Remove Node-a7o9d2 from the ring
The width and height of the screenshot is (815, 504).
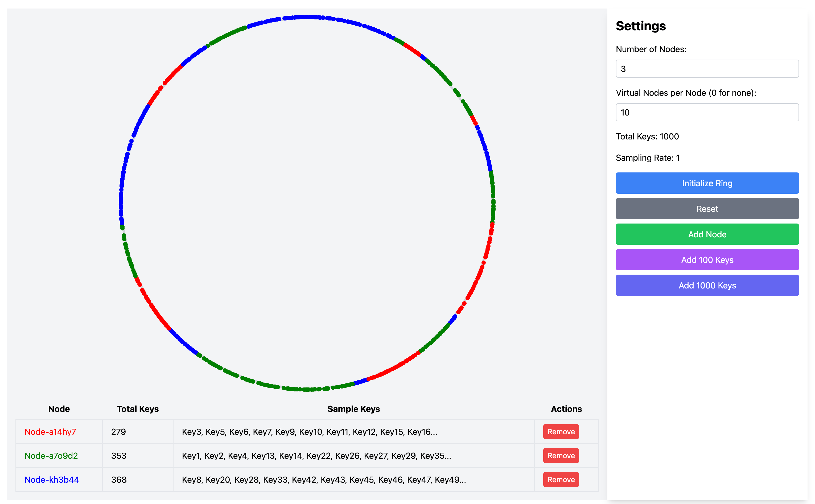click(561, 456)
